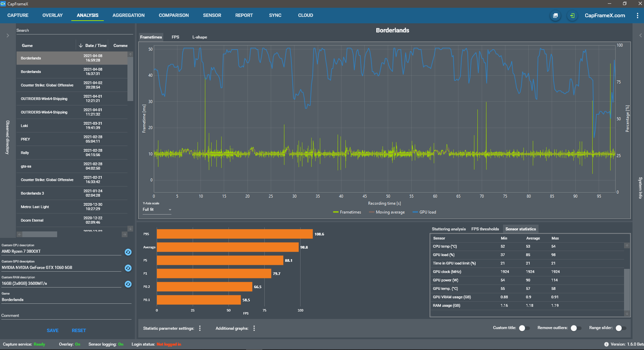Viewport: 644px width, 350px height.
Task: Open the screenshot capture icon in header
Action: click(x=555, y=16)
